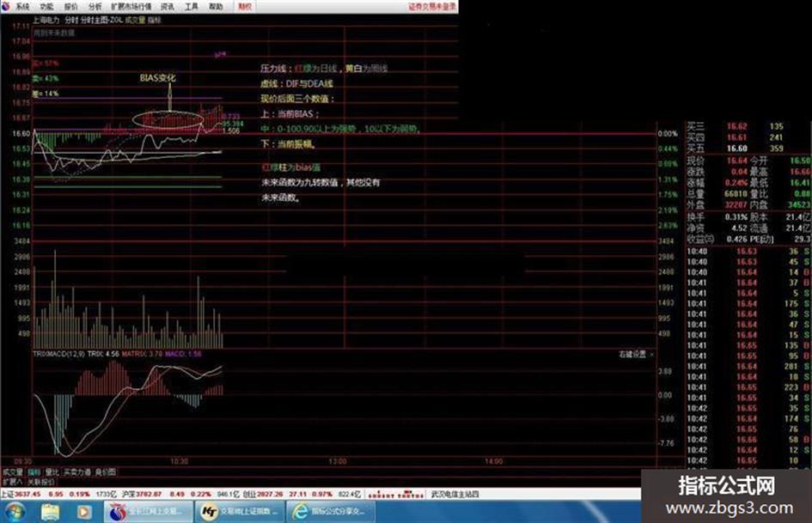This screenshot has width=812, height=523.
Task: Switch to the KT 交易师 taskbar window
Action: pos(240,512)
